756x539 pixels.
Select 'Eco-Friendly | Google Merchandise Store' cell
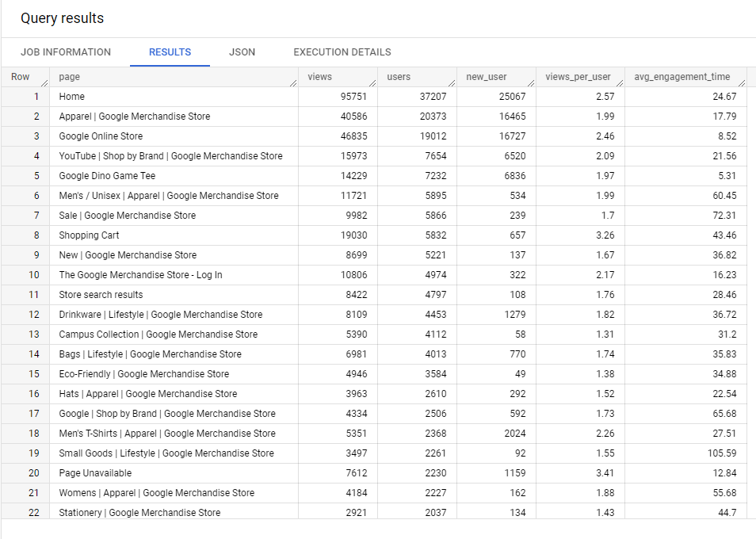174,373
